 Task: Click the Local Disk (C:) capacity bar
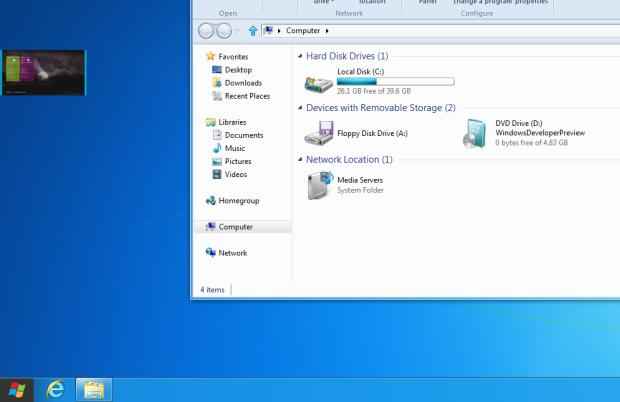[x=395, y=81]
